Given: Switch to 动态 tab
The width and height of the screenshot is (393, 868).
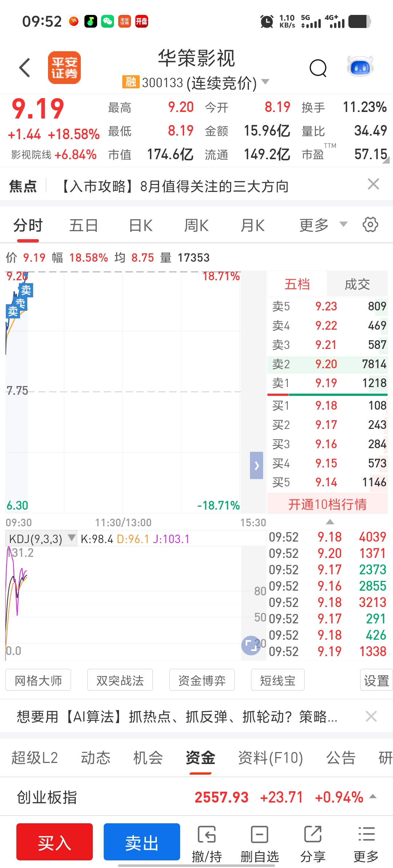Looking at the screenshot, I should tap(96, 758).
